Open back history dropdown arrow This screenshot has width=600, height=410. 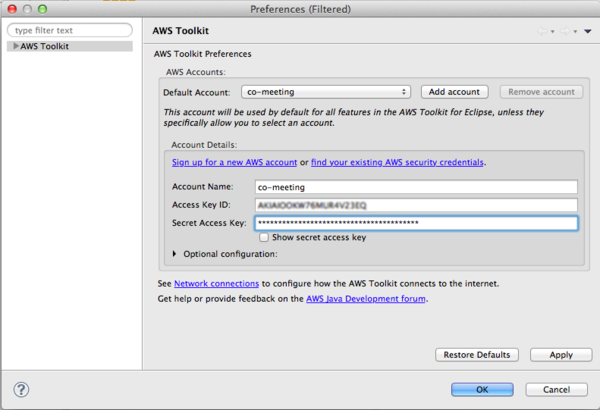[x=553, y=32]
